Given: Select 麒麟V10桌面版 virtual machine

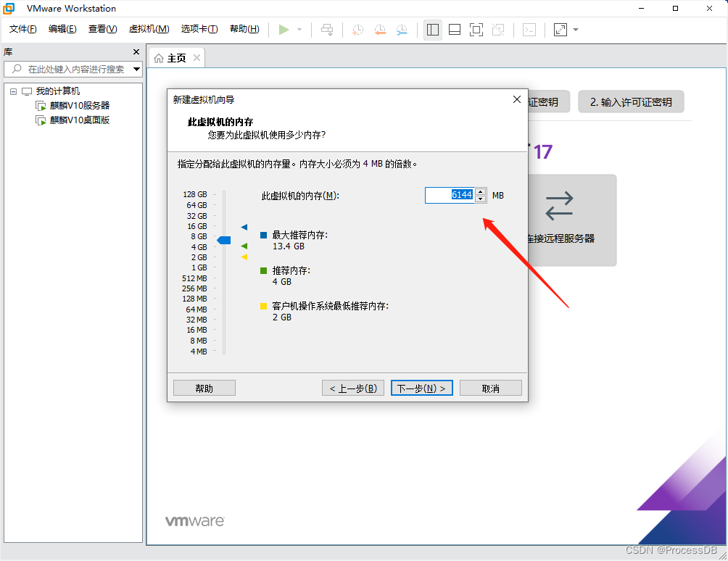Looking at the screenshot, I should [x=79, y=120].
